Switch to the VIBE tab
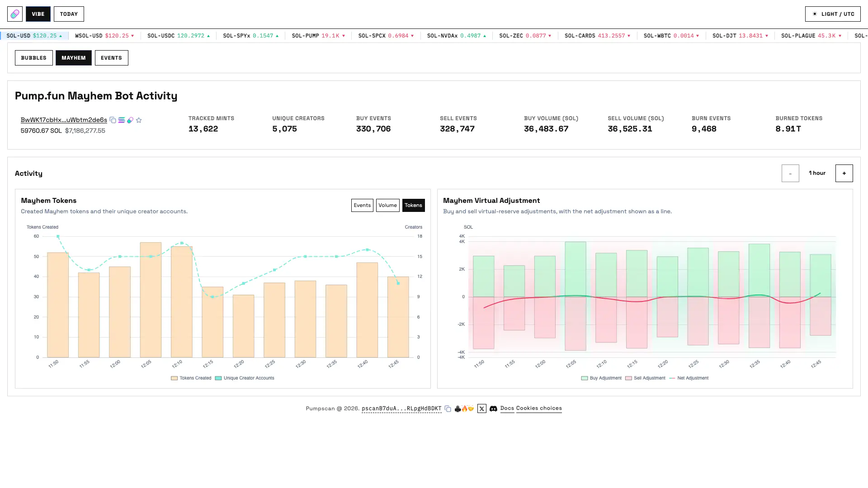868x488 pixels. coord(38,14)
